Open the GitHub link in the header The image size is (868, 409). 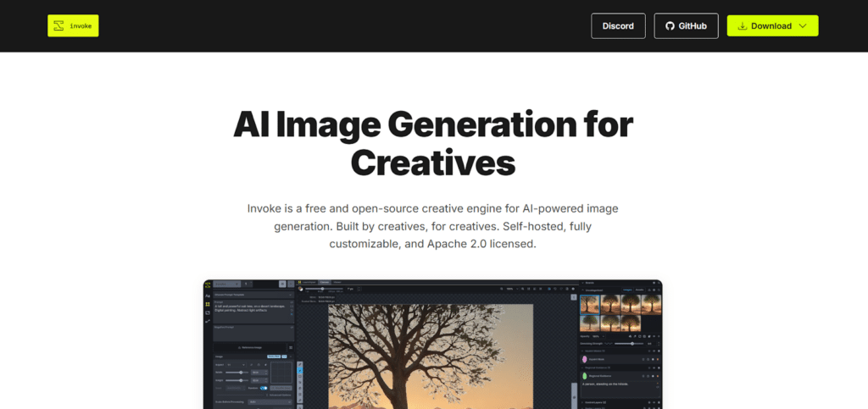click(x=686, y=25)
